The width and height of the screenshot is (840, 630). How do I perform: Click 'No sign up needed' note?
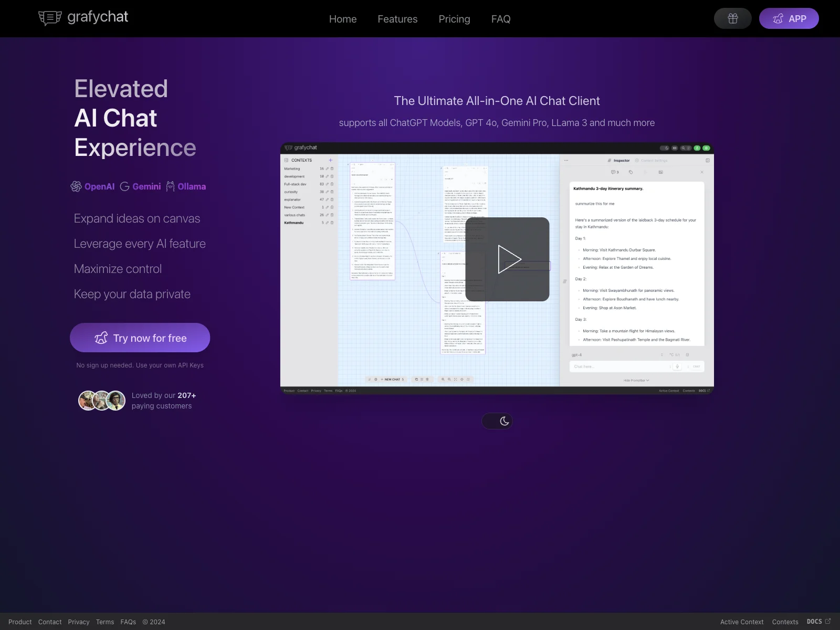pyautogui.click(x=140, y=365)
